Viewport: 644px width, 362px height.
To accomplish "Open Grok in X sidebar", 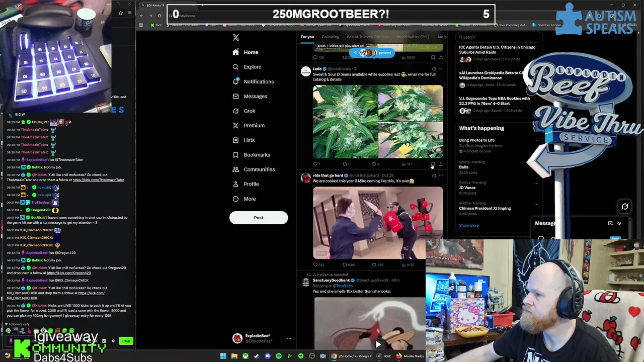I will [244, 111].
